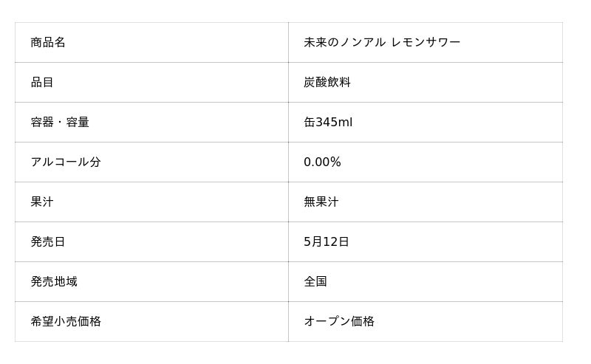Click the アルコール分 label cell

pos(66,162)
